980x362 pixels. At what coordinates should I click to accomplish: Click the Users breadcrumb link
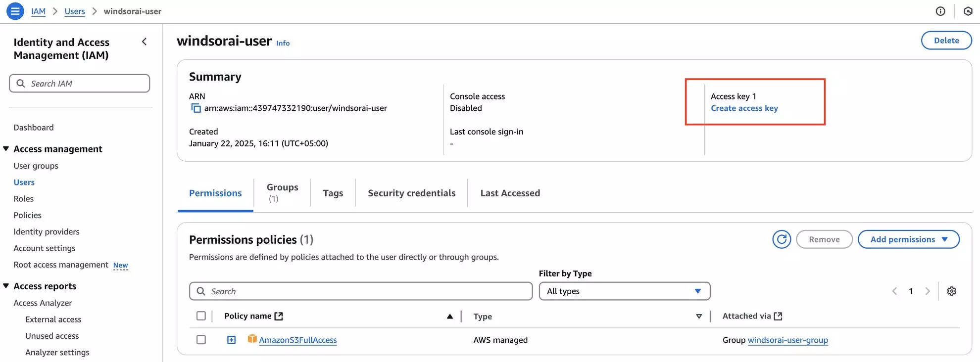pos(75,11)
